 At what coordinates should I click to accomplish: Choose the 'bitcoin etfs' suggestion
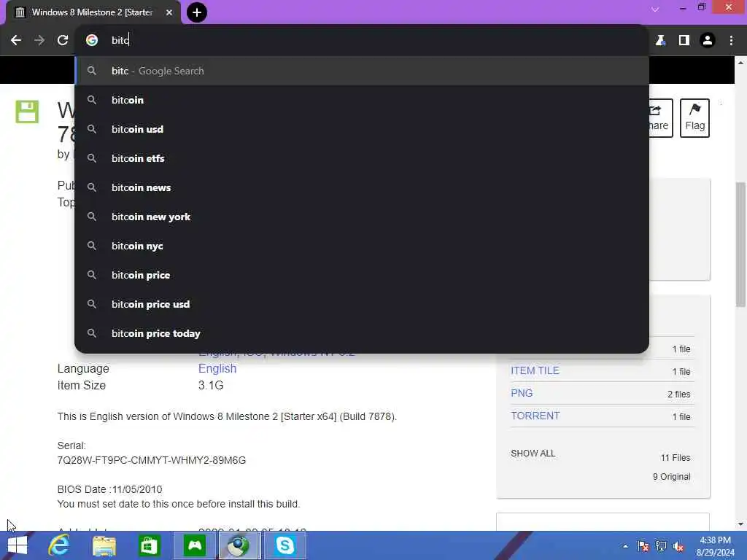(362, 158)
